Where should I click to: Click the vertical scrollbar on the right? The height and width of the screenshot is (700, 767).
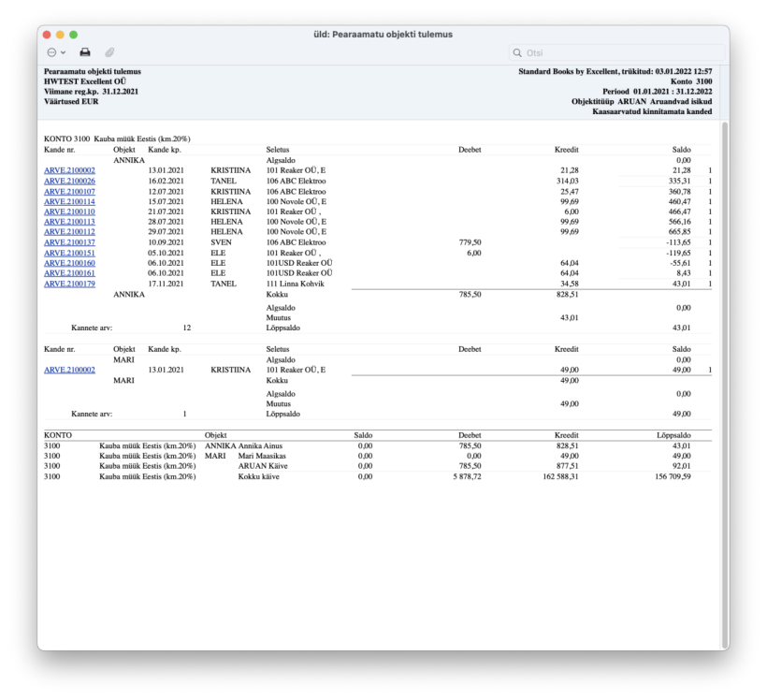pos(725,386)
